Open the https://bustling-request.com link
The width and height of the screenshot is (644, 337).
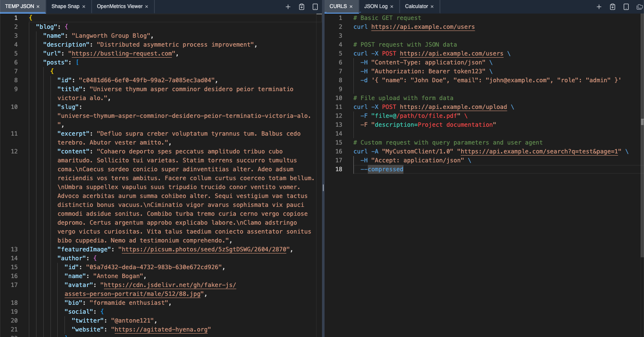(x=122, y=53)
